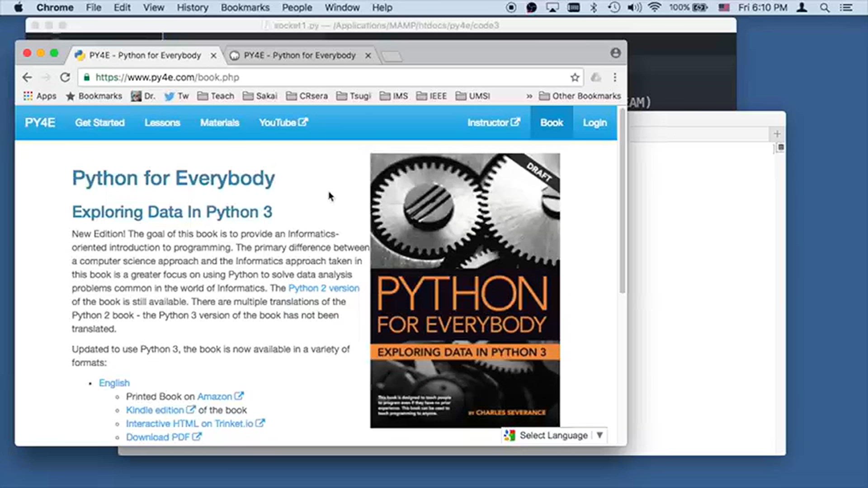Open the Teach bookmarks folder
The image size is (868, 488).
click(x=216, y=96)
